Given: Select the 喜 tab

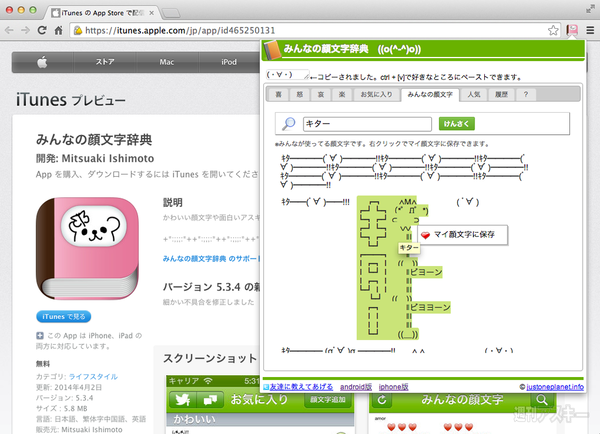Looking at the screenshot, I should pyautogui.click(x=279, y=94).
